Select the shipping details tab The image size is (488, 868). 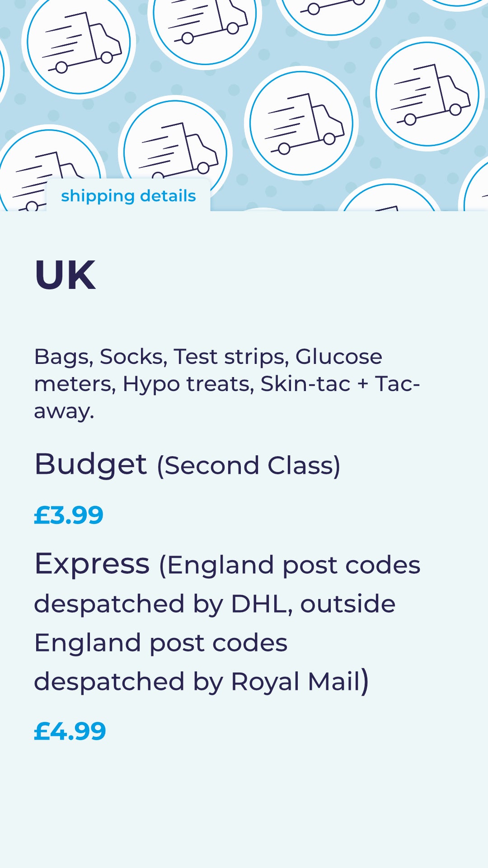(128, 196)
